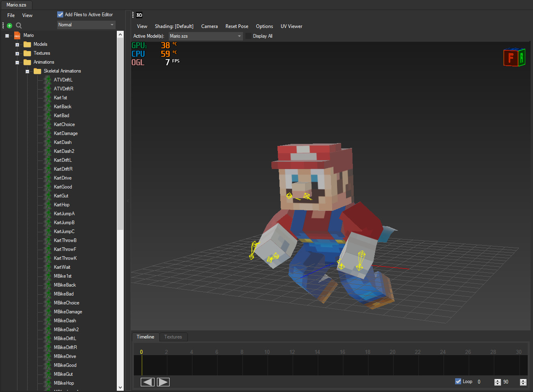
Task: Collapse the Animations tree node
Action: 17,62
